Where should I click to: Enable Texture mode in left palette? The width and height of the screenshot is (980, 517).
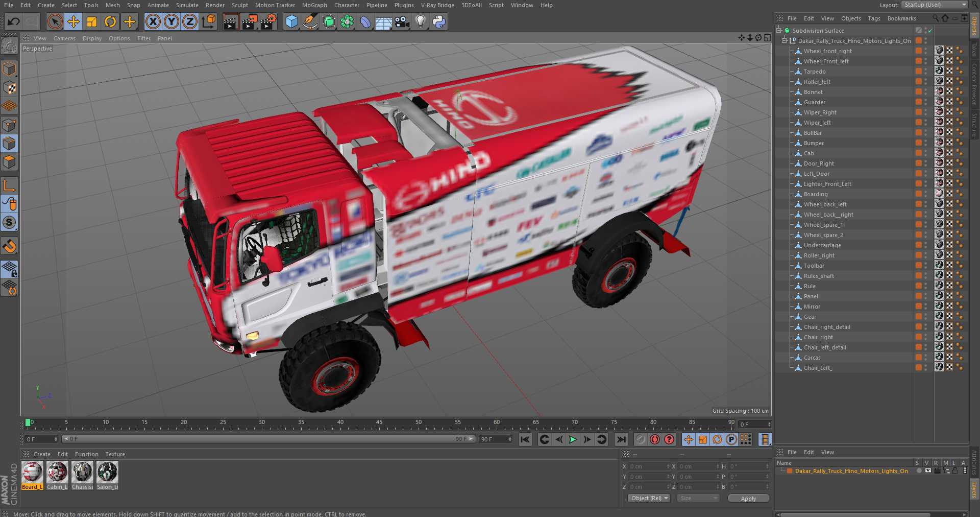click(x=9, y=87)
